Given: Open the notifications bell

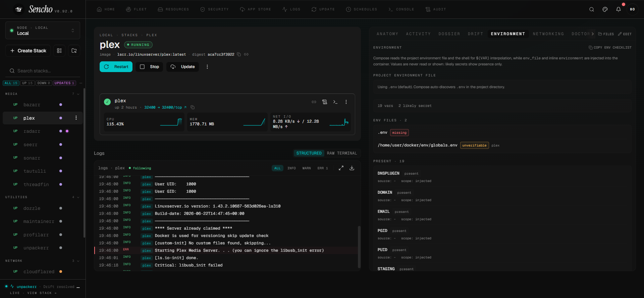Looking at the screenshot, I should click(619, 9).
